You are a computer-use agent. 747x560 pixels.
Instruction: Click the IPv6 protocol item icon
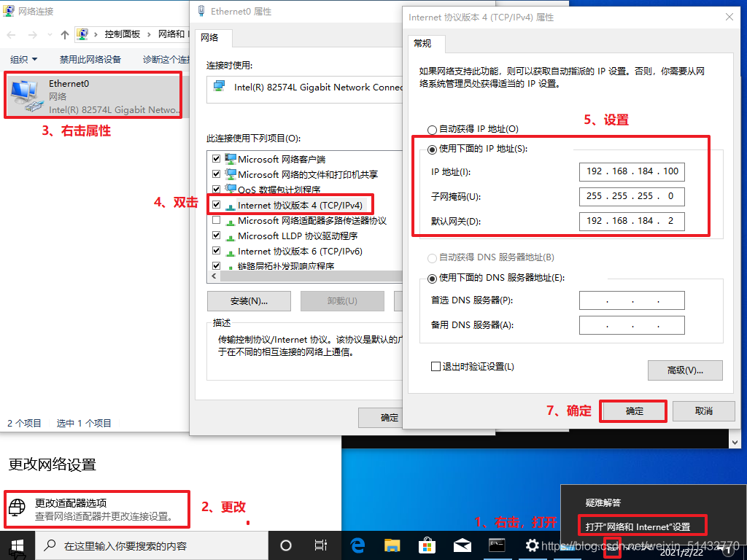coord(231,252)
